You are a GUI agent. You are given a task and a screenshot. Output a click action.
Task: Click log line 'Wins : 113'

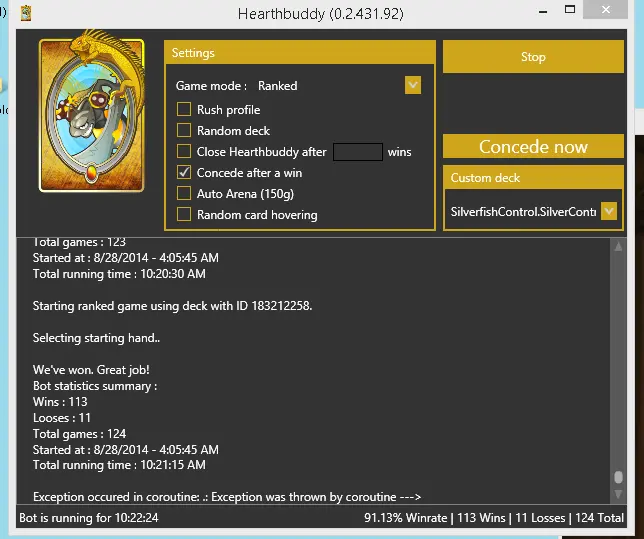tap(60, 402)
